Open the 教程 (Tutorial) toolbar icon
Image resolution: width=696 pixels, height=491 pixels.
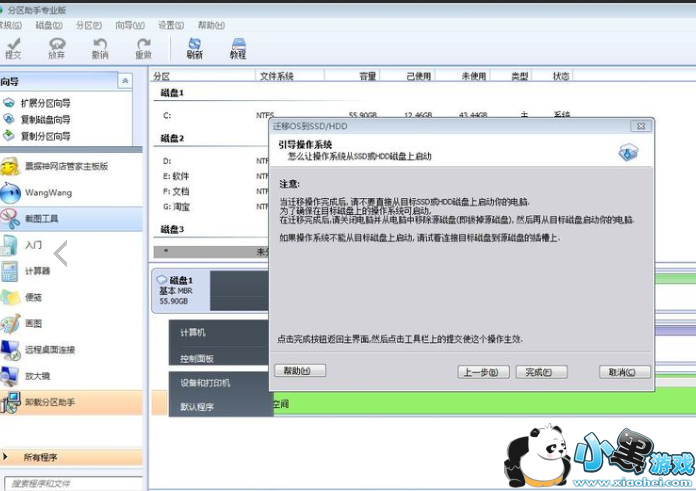pyautogui.click(x=238, y=48)
